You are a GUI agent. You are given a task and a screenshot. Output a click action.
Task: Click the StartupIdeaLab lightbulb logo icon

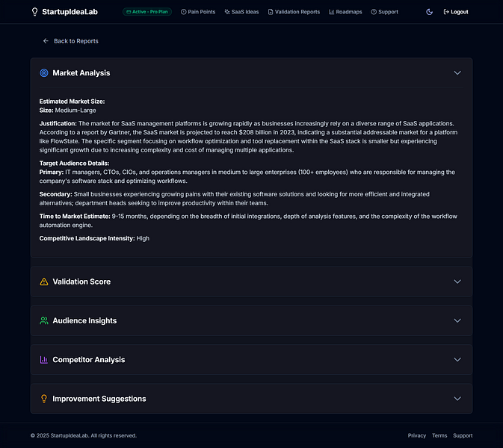click(34, 12)
